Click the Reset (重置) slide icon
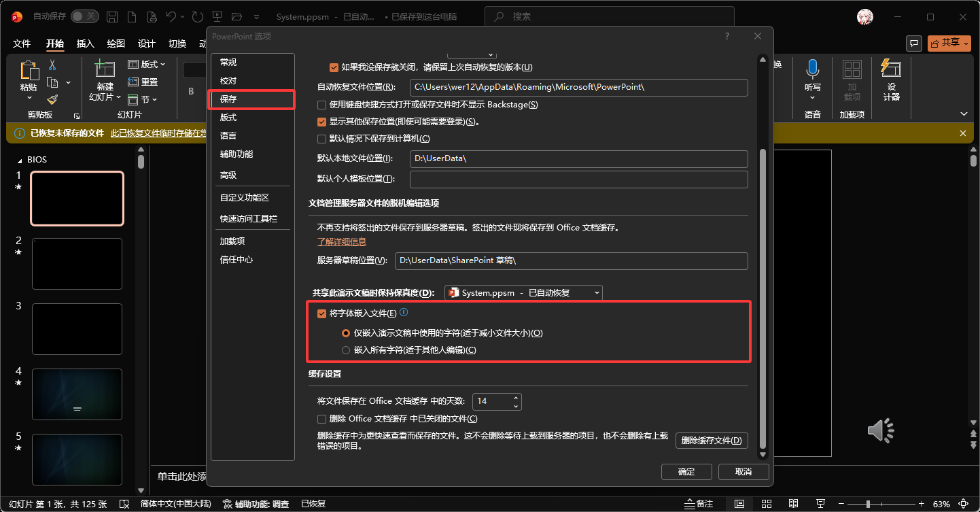980x512 pixels. click(143, 82)
